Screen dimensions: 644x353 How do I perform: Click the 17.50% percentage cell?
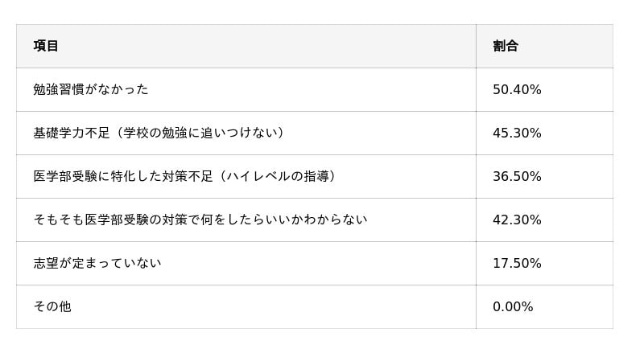point(517,263)
